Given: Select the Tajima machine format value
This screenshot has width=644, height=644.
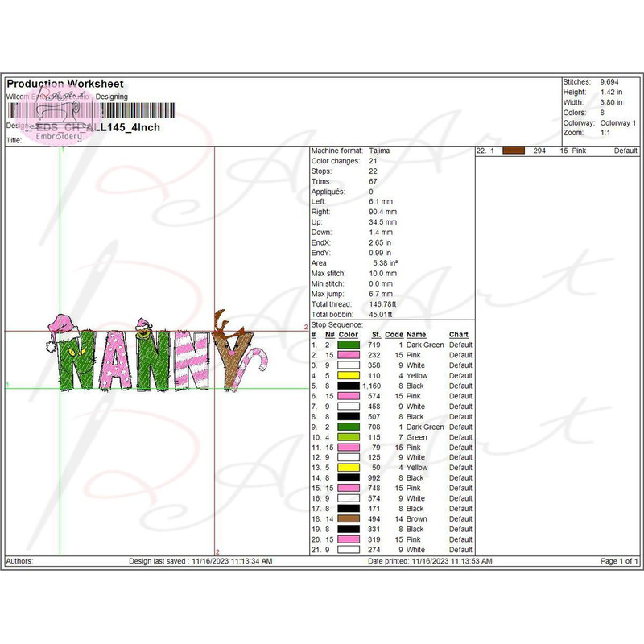Looking at the screenshot, I should point(379,151).
